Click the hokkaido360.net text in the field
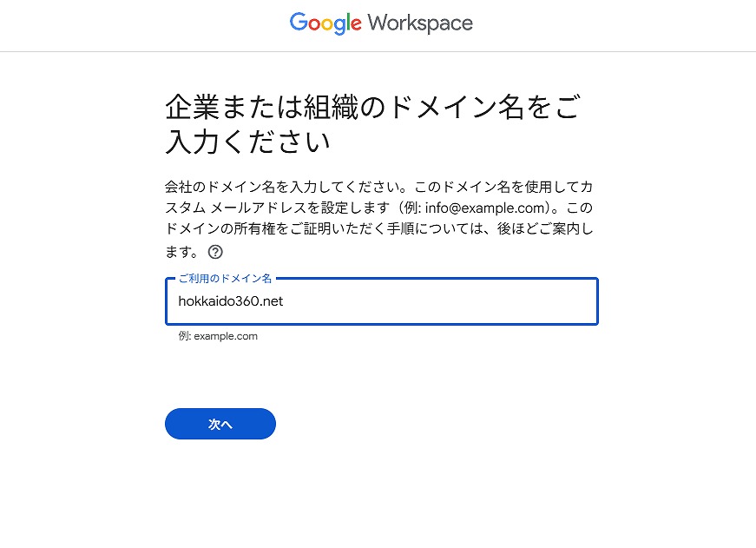This screenshot has height=548, width=756. pyautogui.click(x=231, y=302)
